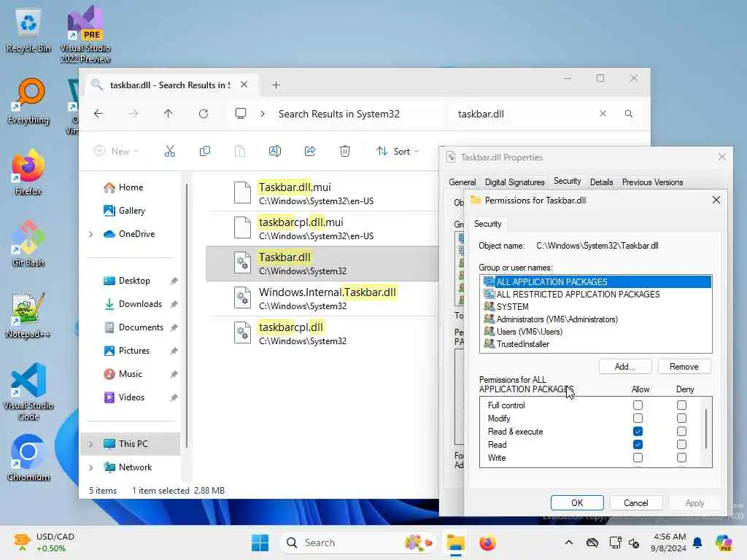Click the search magnifier in Explorer search box

tap(629, 114)
